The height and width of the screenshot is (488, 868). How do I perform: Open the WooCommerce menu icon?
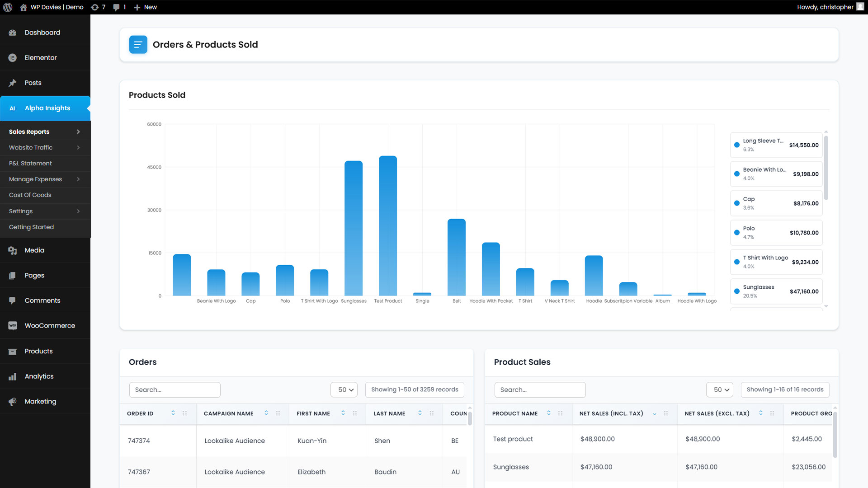(13, 326)
